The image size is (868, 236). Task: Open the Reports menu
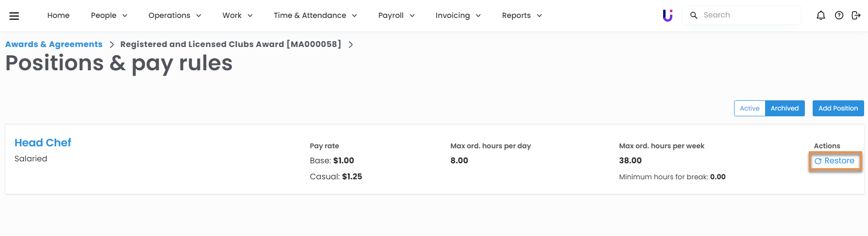(521, 16)
